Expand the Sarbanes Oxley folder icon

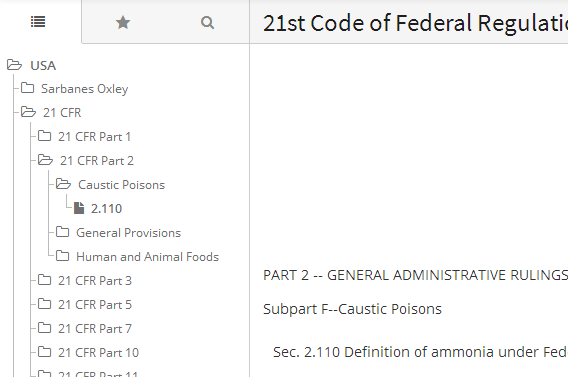(28, 88)
